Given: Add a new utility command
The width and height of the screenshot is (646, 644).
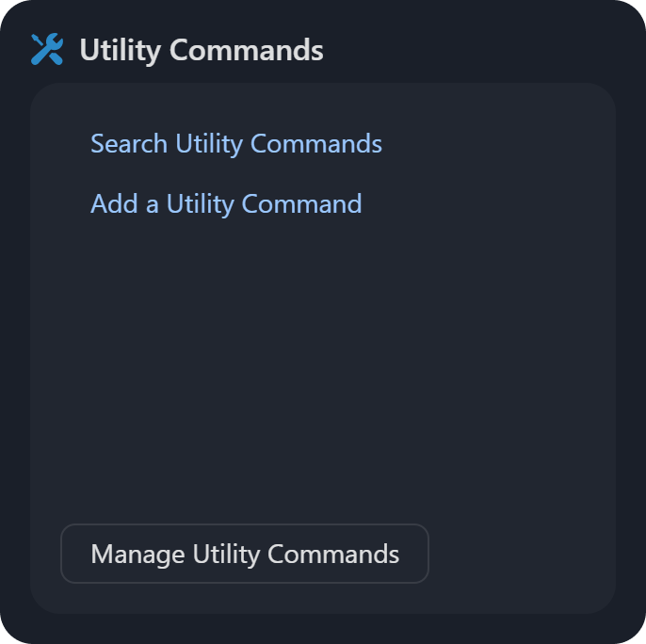Looking at the screenshot, I should [x=226, y=204].
